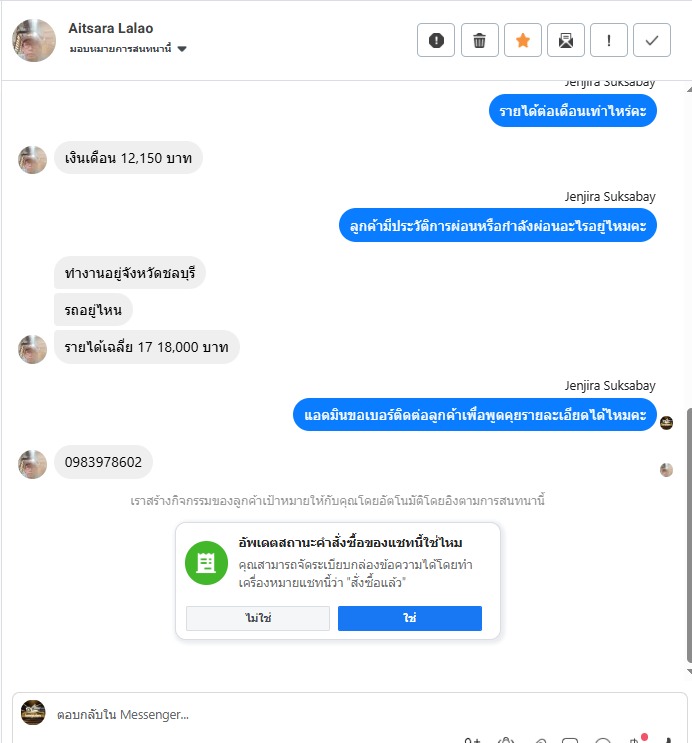692x743 pixels.
Task: Decline order update with ไม่ใช่ button
Action: click(x=258, y=618)
